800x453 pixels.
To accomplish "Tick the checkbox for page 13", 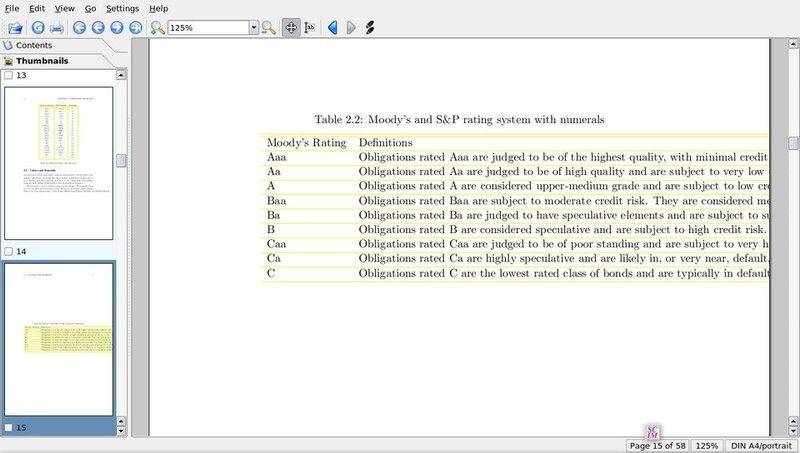I will pyautogui.click(x=9, y=76).
